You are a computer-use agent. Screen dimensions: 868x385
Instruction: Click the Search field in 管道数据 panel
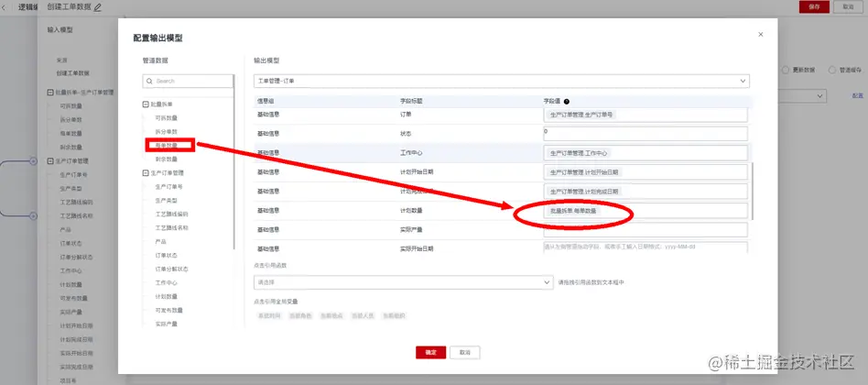click(188, 81)
